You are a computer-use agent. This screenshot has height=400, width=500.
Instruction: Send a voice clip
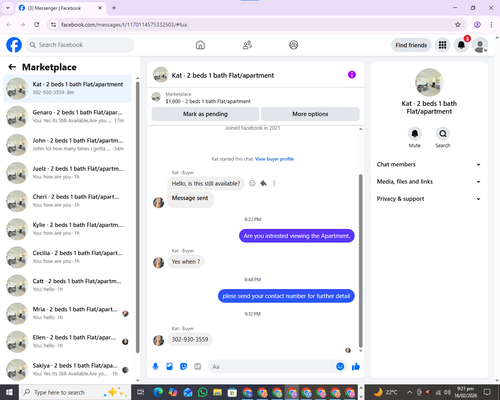(155, 367)
